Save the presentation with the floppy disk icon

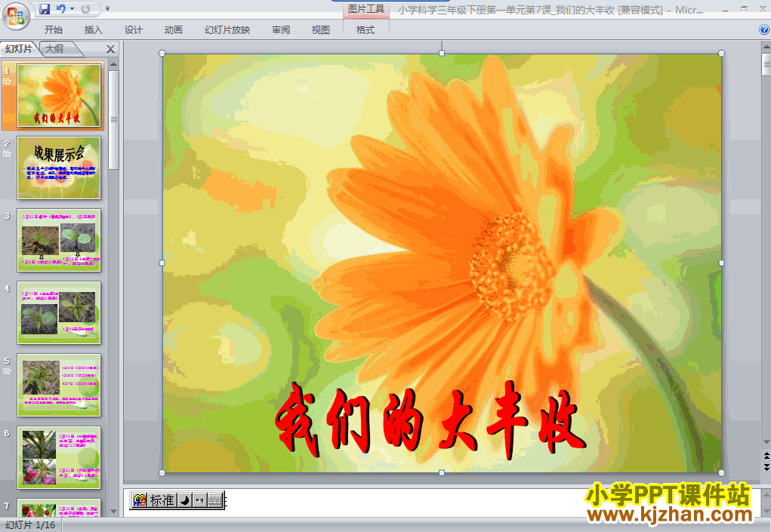pyautogui.click(x=45, y=9)
